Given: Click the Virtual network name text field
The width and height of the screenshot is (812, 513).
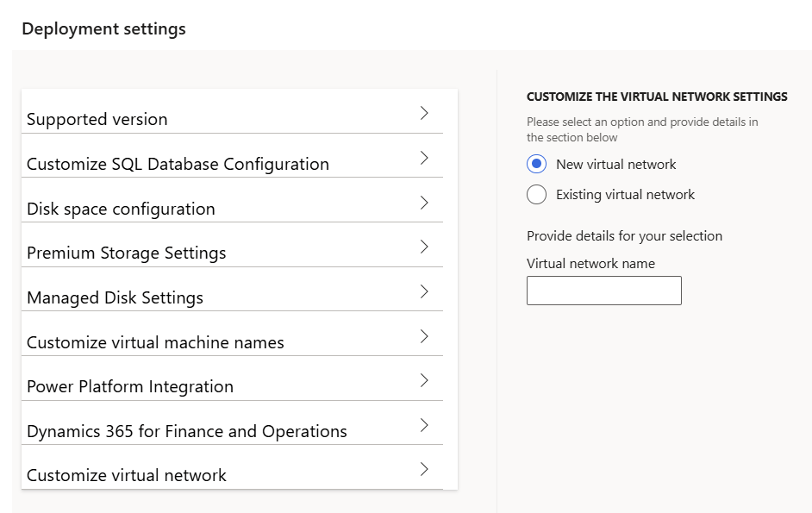Looking at the screenshot, I should coord(603,291).
